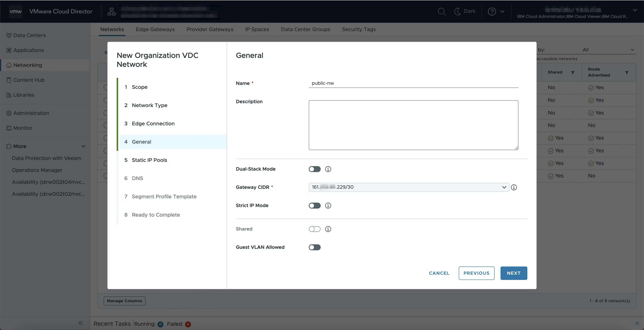Click into the Description text area

(413, 125)
